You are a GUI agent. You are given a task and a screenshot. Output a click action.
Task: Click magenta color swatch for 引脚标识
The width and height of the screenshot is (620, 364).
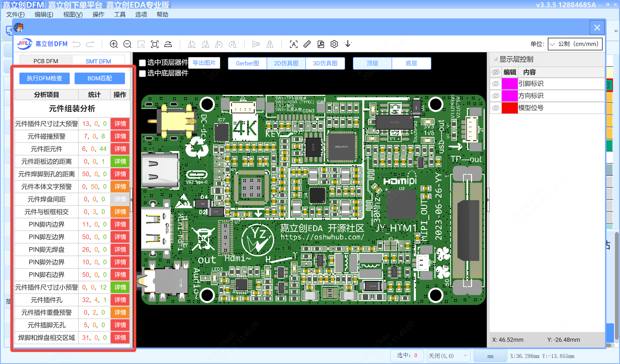(510, 84)
